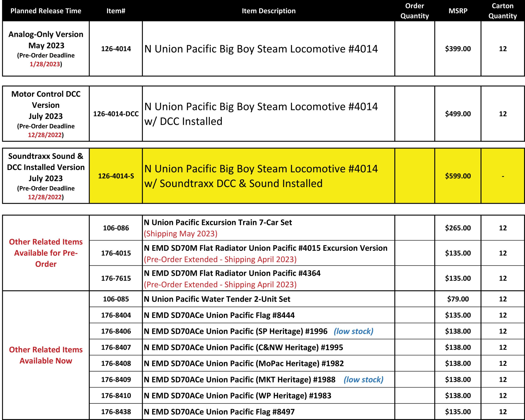Click the Carton Quantity column header
This screenshot has width=525, height=420.
[x=503, y=11]
